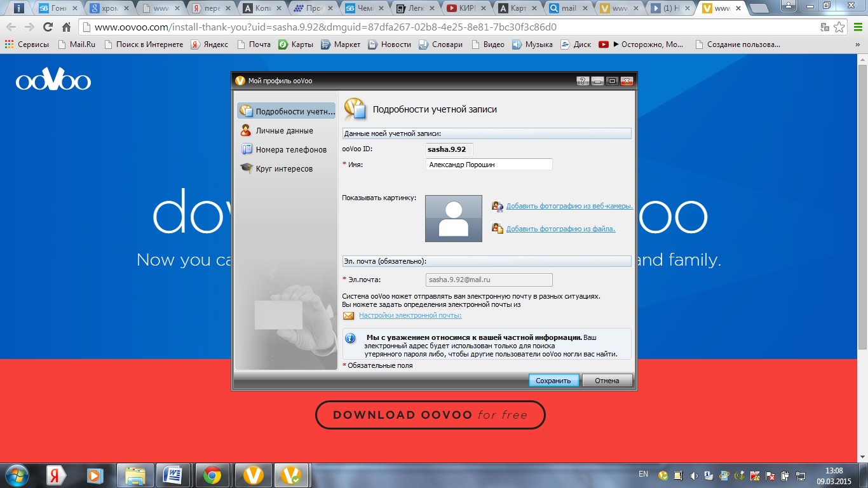Open the Карты bookmark
The image size is (868, 488).
click(295, 44)
